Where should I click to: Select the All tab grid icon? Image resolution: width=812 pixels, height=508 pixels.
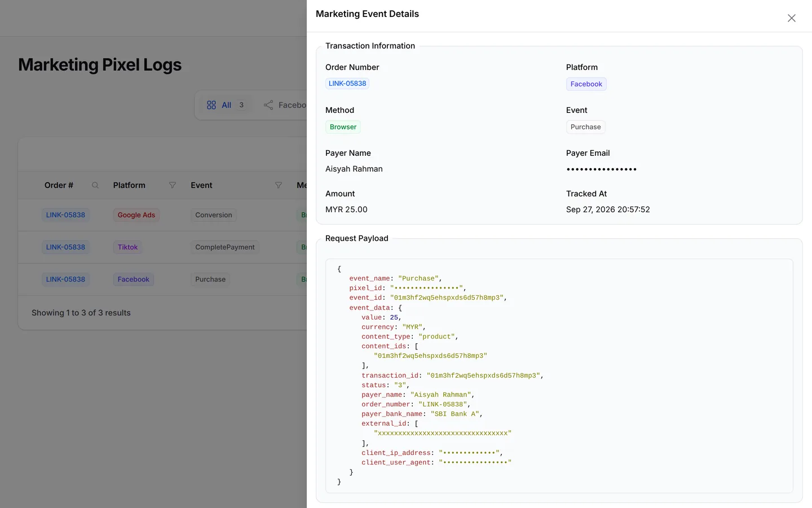pos(211,105)
